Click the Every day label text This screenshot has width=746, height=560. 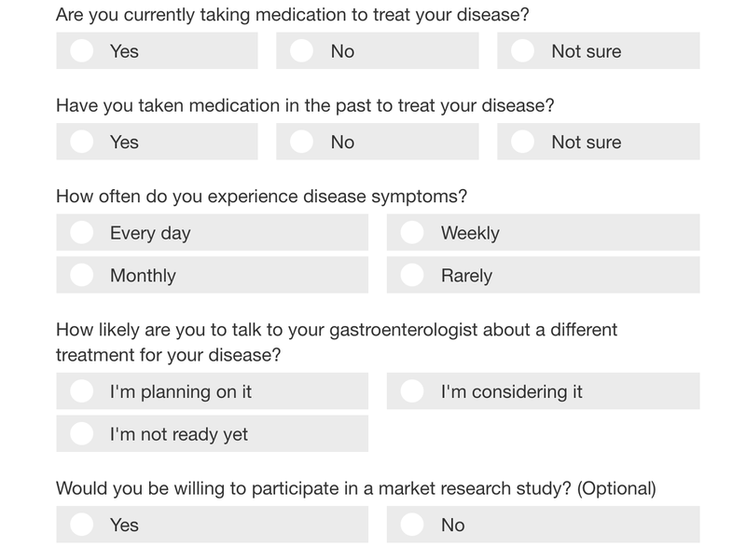tap(150, 233)
